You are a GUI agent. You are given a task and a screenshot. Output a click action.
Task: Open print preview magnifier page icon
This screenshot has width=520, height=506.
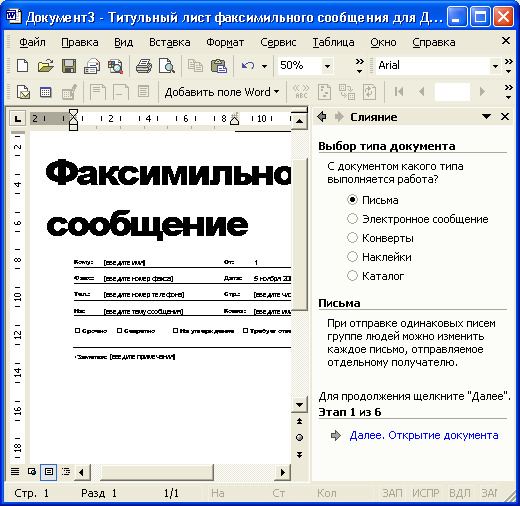167,66
